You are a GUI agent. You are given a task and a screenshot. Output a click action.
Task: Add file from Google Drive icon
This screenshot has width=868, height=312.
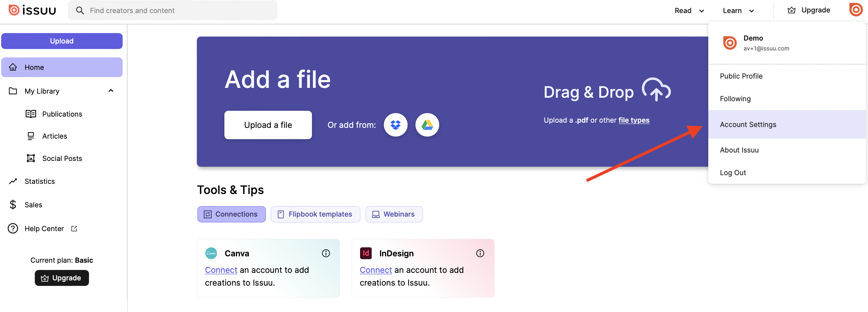click(x=427, y=125)
